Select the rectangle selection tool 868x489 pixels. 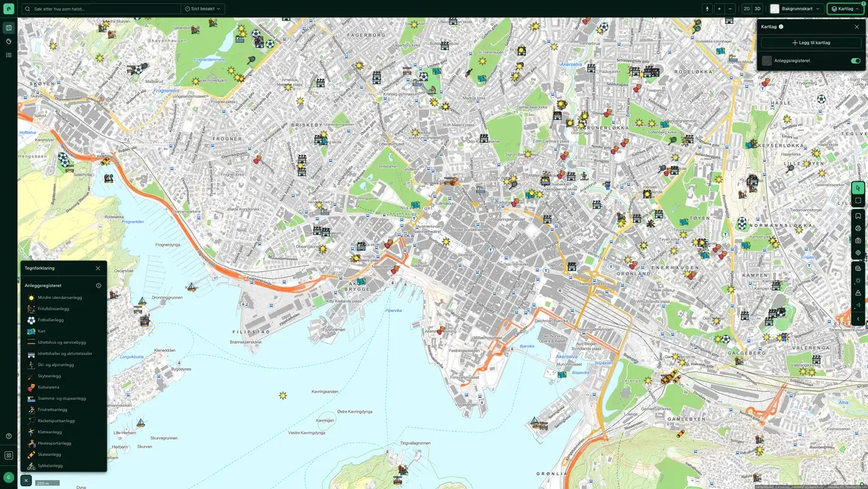(x=858, y=200)
